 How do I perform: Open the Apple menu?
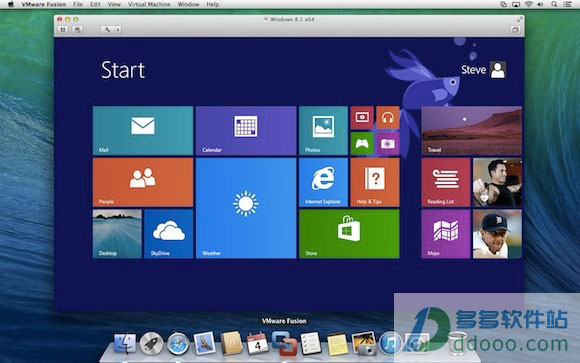[11, 4]
